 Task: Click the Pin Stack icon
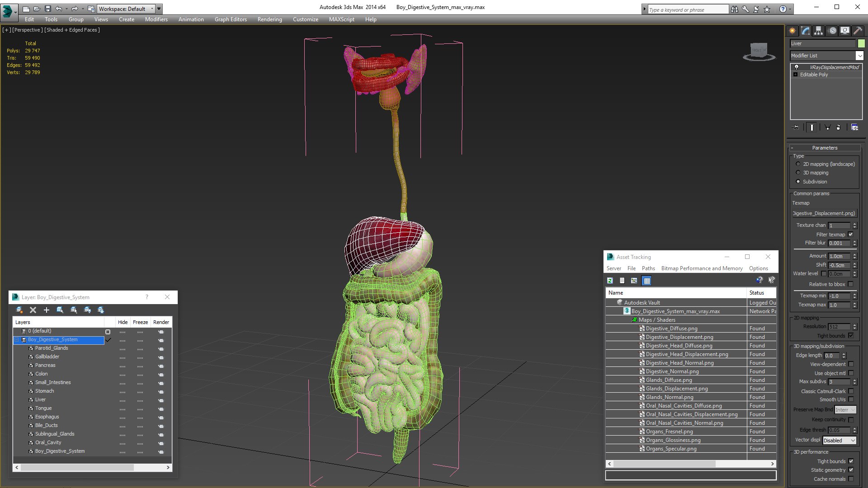click(x=796, y=127)
